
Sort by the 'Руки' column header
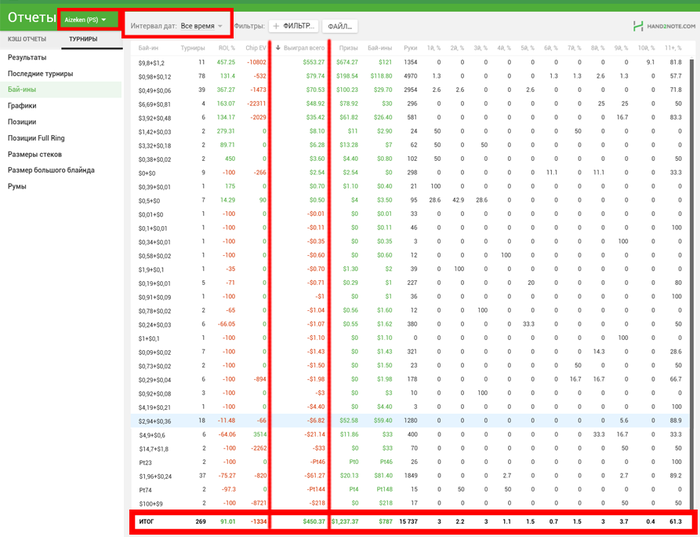[x=410, y=48]
